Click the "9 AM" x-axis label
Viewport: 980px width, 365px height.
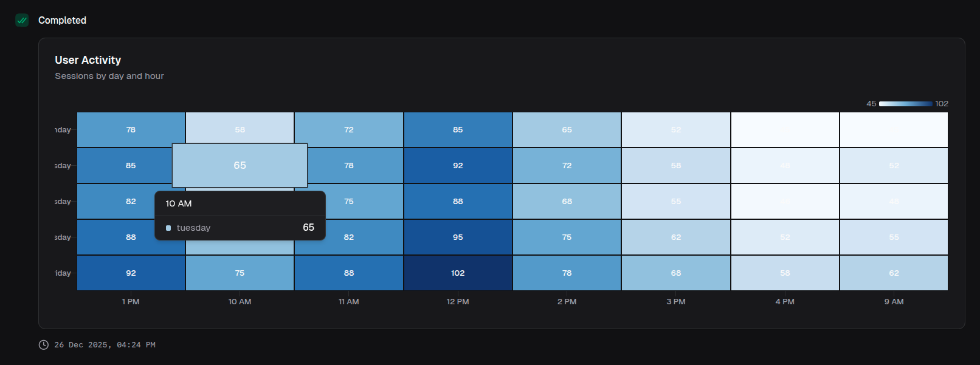pos(894,302)
